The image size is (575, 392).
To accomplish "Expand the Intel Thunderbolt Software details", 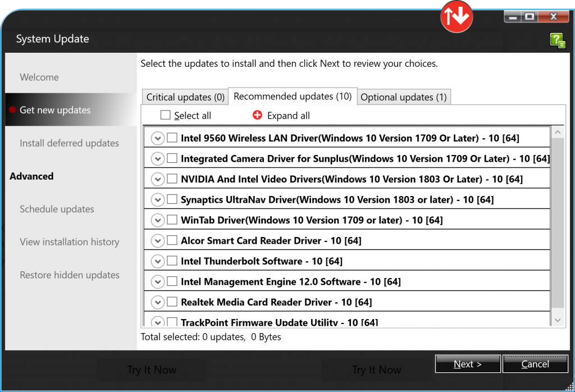I will (x=158, y=262).
